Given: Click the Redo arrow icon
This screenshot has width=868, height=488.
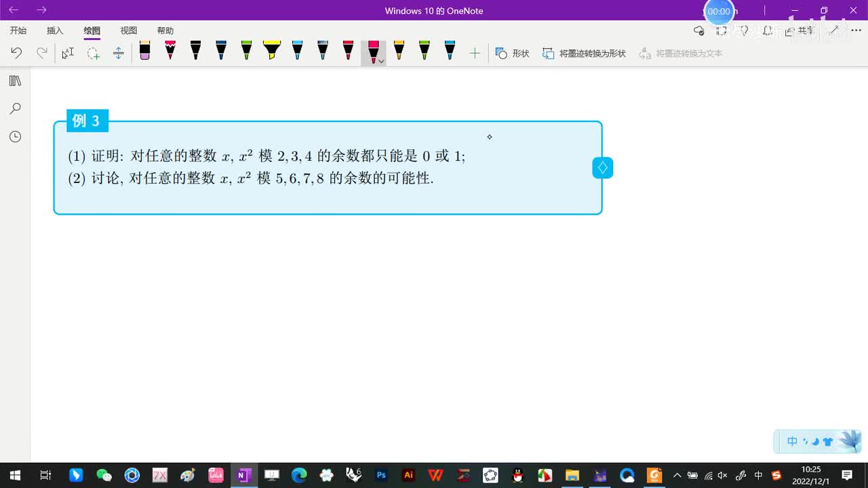Looking at the screenshot, I should tap(42, 53).
